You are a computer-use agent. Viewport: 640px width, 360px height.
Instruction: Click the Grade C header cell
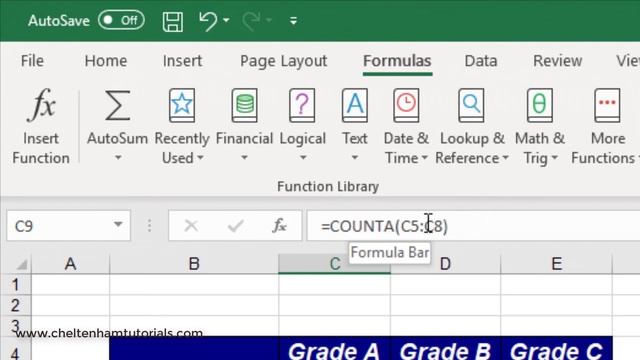click(x=556, y=349)
